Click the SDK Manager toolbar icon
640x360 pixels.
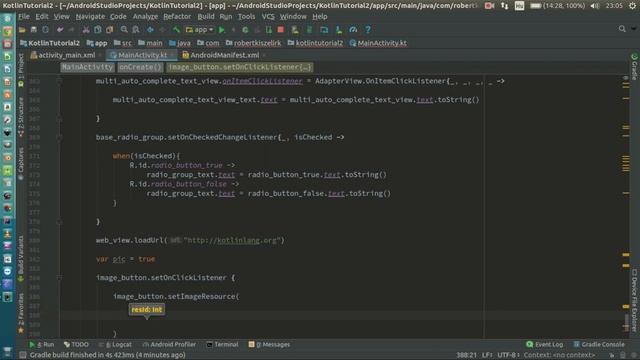[x=339, y=30]
